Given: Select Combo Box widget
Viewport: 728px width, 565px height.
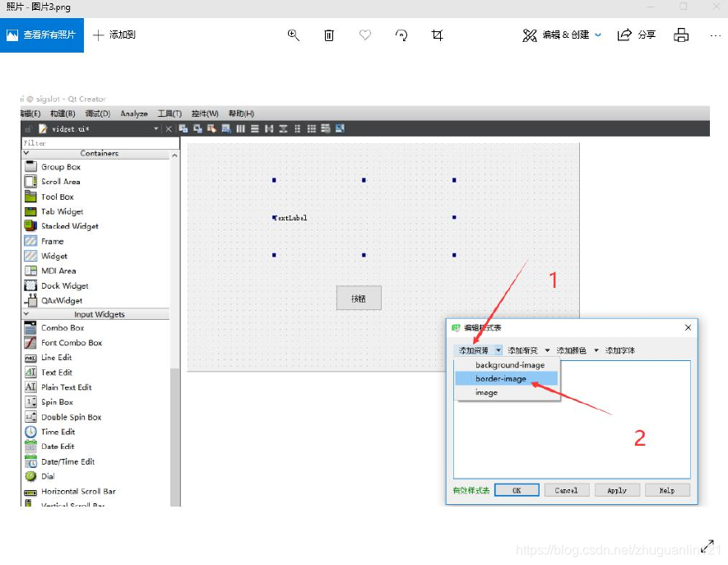Looking at the screenshot, I should (63, 327).
